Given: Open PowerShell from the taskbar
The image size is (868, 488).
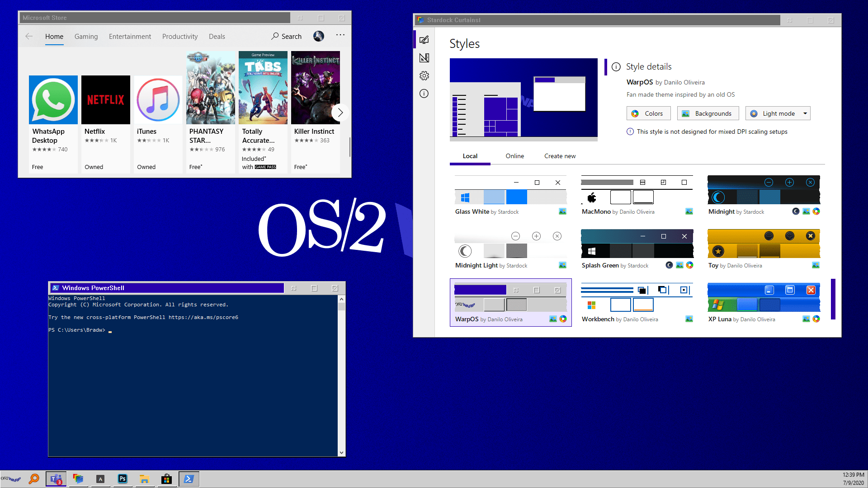Looking at the screenshot, I should point(189,479).
